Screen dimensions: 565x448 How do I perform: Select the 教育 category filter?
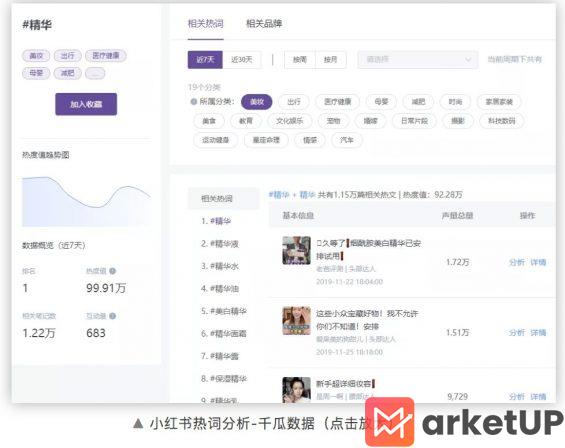[x=246, y=121]
